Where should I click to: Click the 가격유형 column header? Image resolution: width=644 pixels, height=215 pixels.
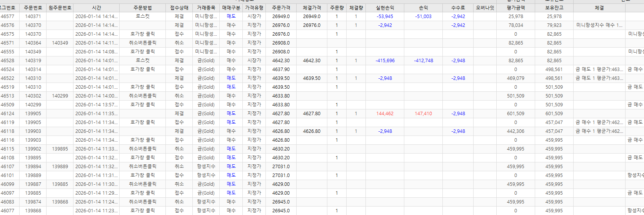pyautogui.click(x=254, y=8)
